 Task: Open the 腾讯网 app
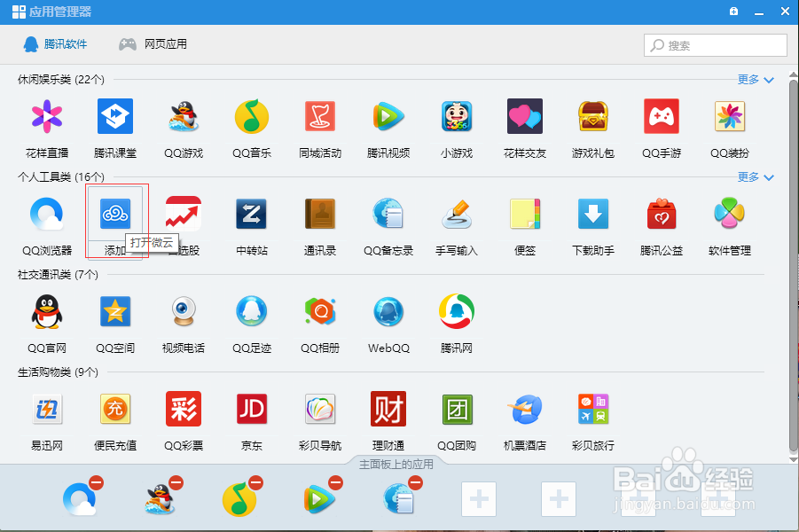pos(457,311)
